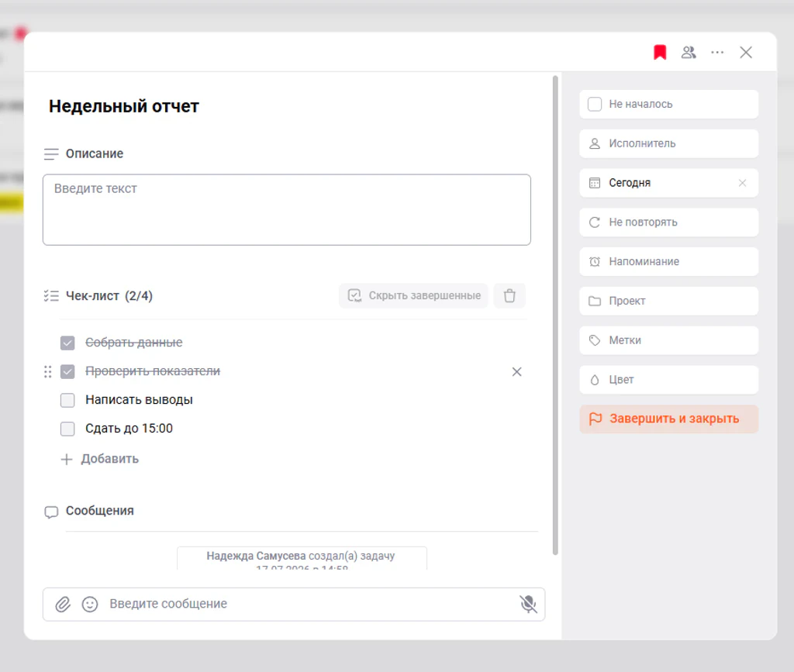The height and width of the screenshot is (672, 794).
Task: Open the Цвет color picker
Action: tap(669, 380)
